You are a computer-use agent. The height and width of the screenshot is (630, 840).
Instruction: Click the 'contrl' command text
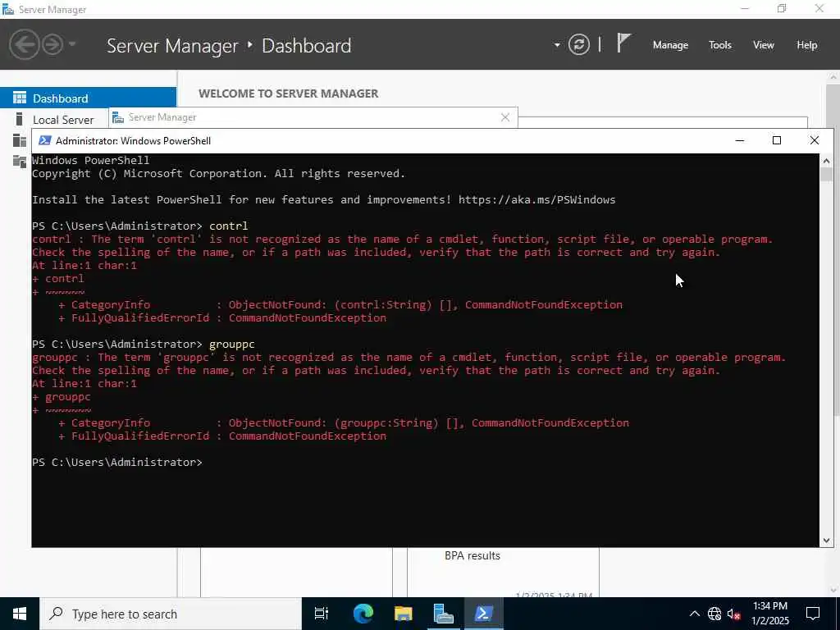(x=228, y=226)
